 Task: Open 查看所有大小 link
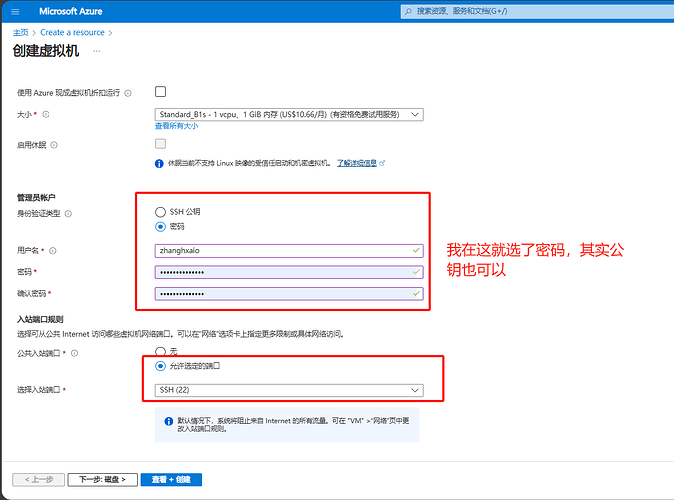177,126
